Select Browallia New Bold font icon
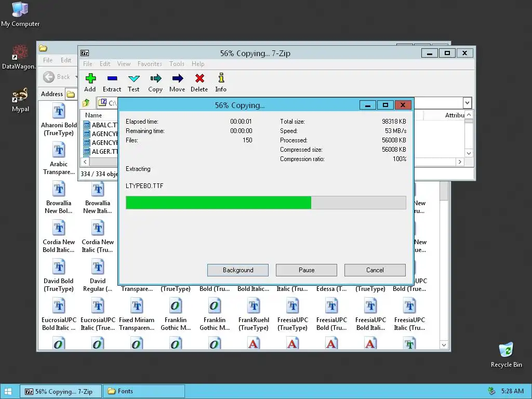This screenshot has width=532, height=399. 59,198
